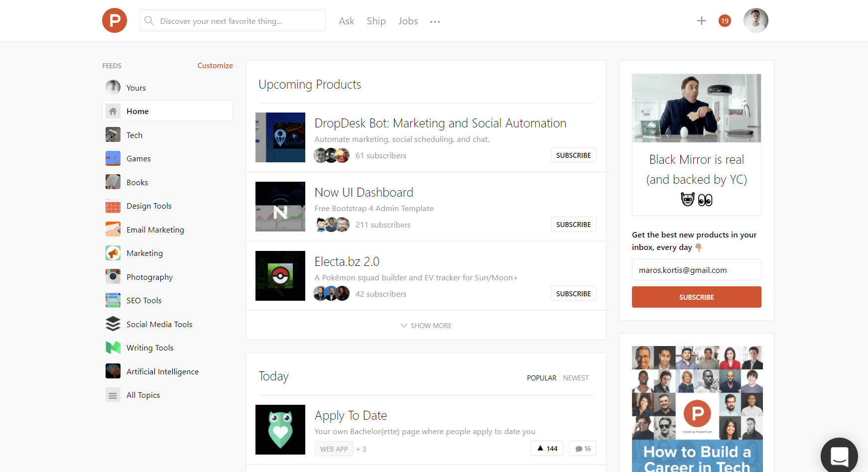Expand upcoming products with Show More

click(426, 326)
